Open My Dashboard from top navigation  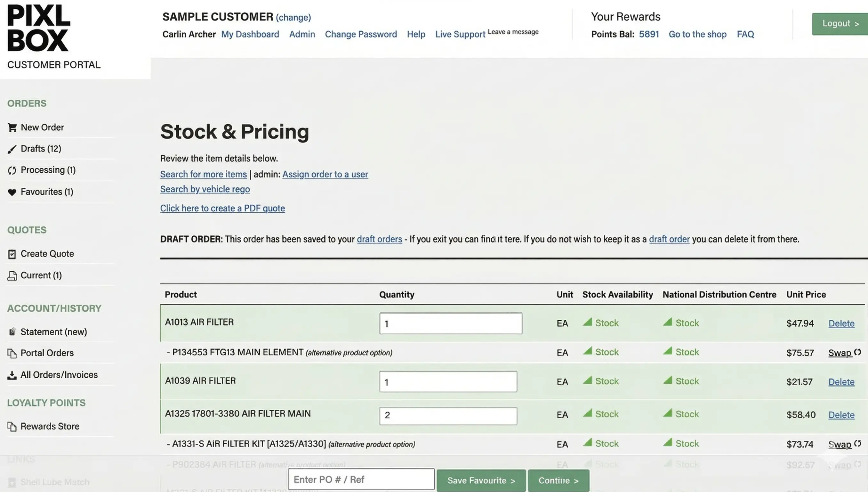point(250,34)
